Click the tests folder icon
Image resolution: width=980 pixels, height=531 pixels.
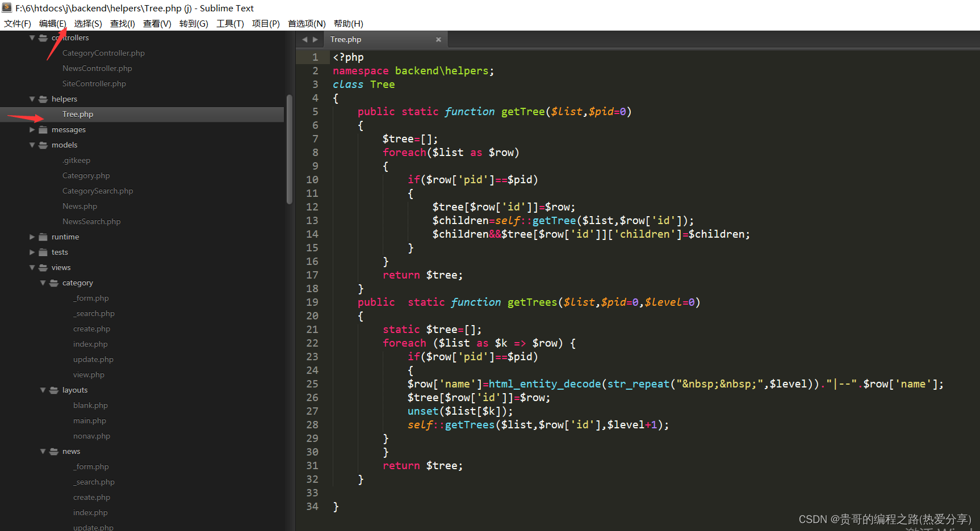(43, 252)
